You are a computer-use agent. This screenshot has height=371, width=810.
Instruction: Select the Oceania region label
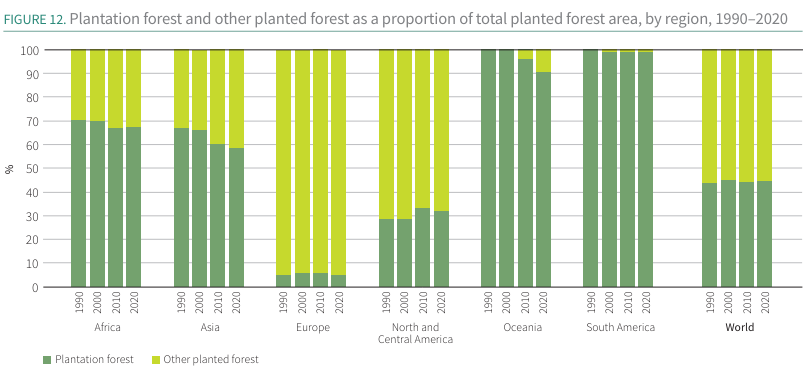pos(522,328)
